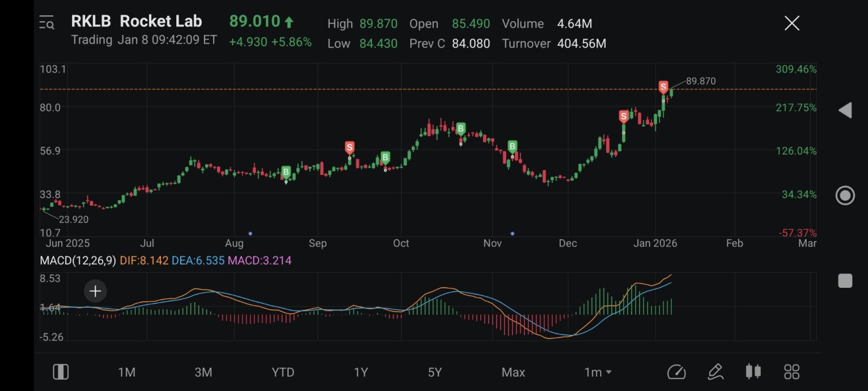Tap the Jun 2025 date axis label
The height and width of the screenshot is (391, 868).
(x=68, y=243)
